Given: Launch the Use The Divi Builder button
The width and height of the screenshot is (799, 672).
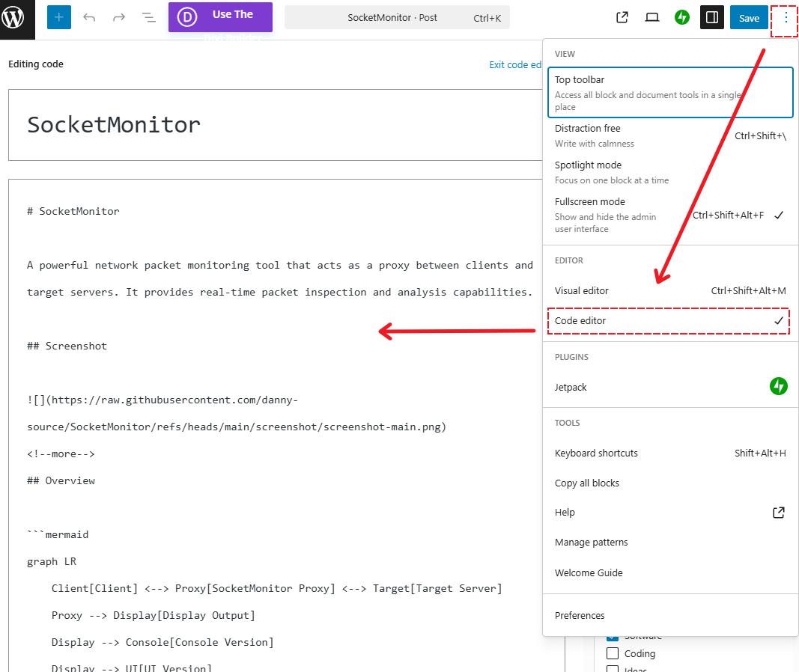Looking at the screenshot, I should coord(220,17).
